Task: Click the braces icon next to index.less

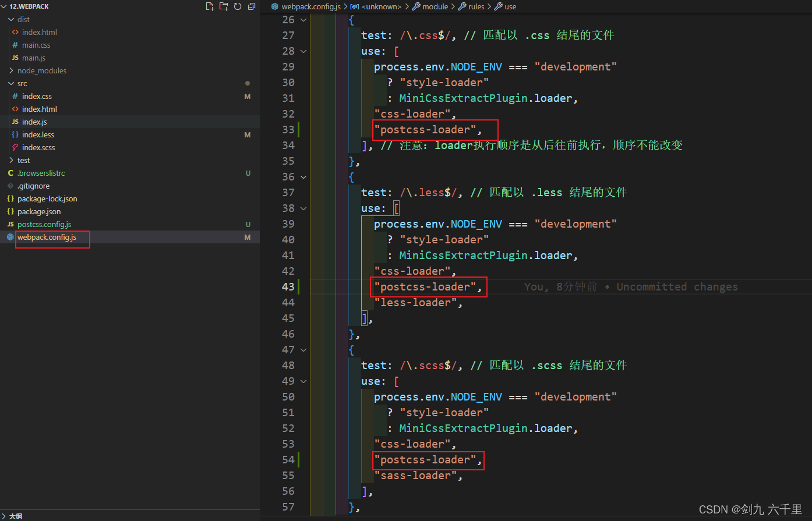Action: (x=15, y=134)
